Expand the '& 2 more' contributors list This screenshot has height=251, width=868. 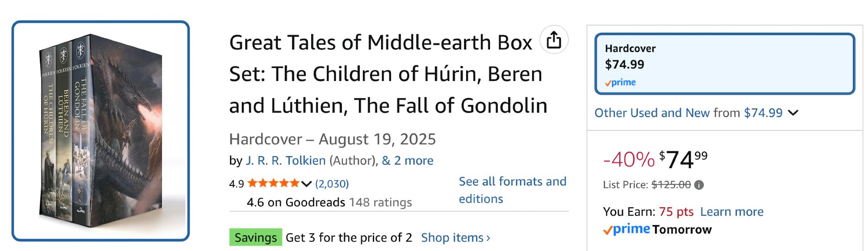408,161
